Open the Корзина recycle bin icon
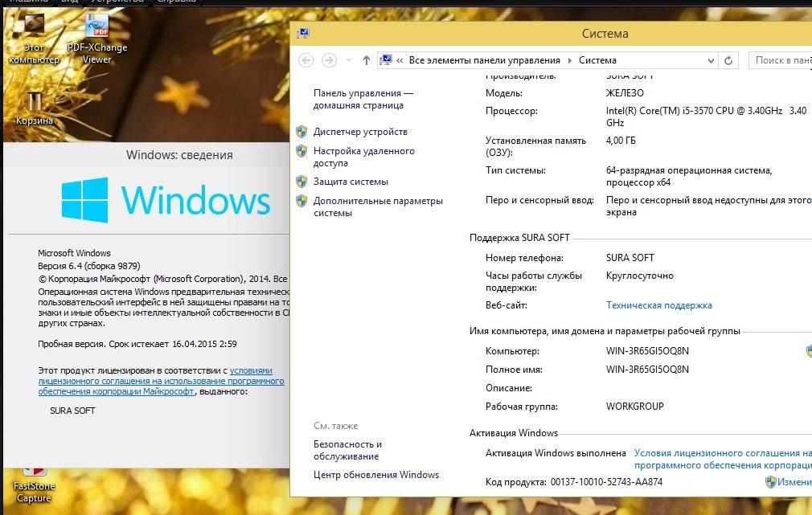 (35, 108)
